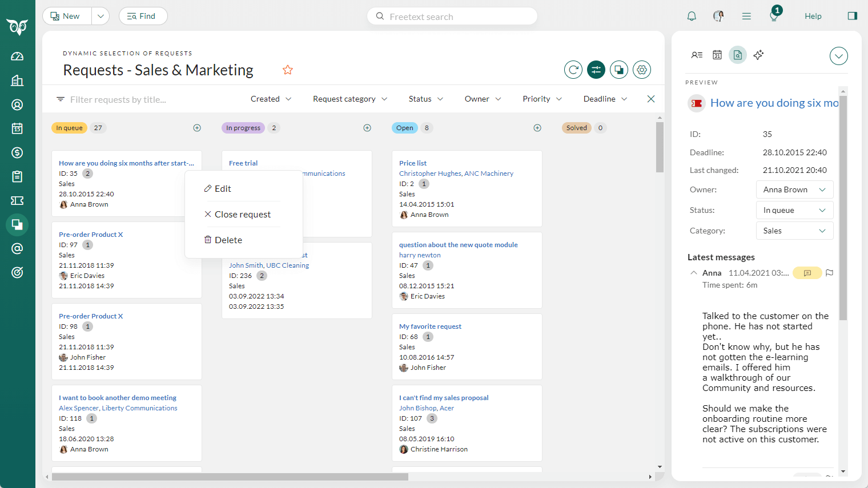
Task: Open the Mailings (@) icon in the sidebar
Action: tap(17, 248)
